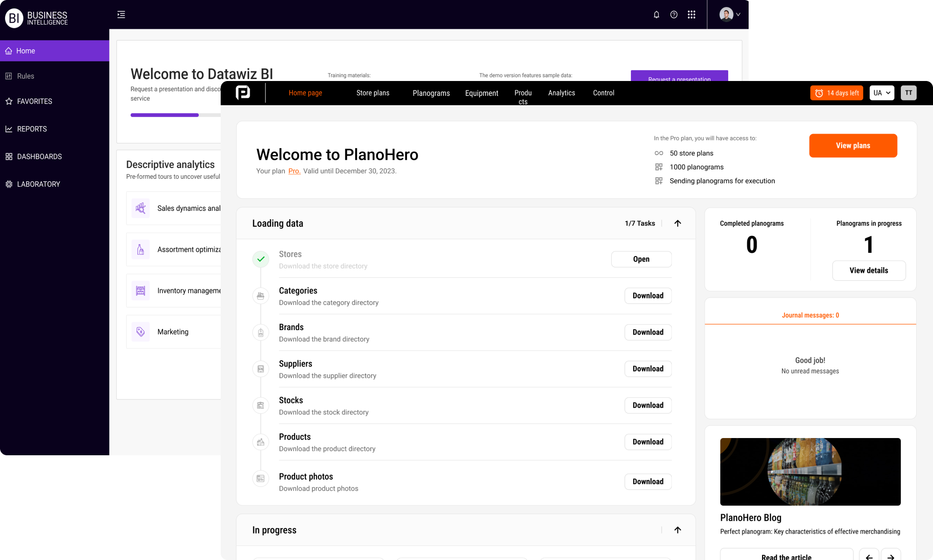Go to PlanoHero Home page tab
The image size is (933, 560).
click(305, 93)
